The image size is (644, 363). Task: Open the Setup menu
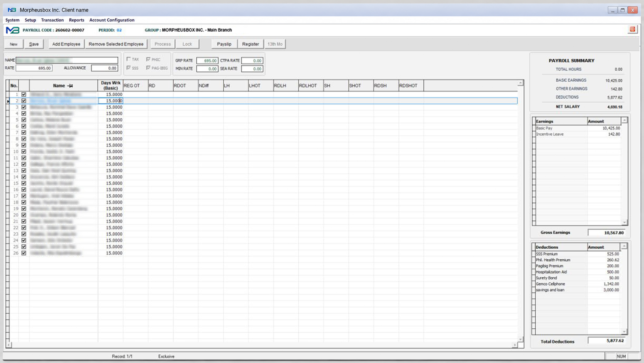[x=30, y=20]
